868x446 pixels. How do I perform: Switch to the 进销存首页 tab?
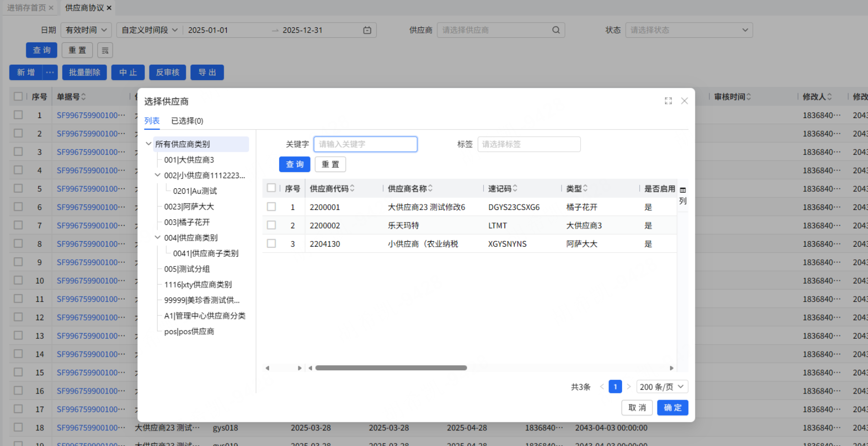pos(26,8)
